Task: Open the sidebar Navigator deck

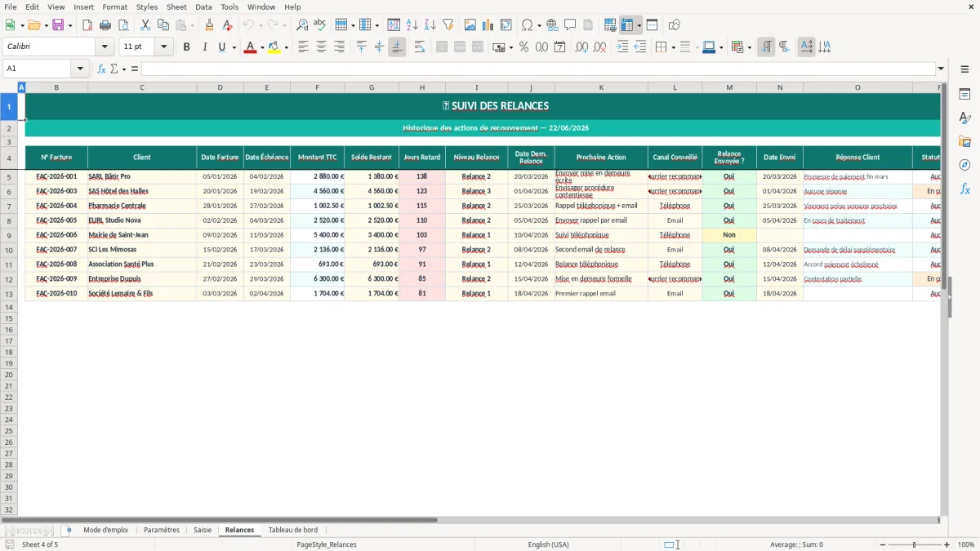Action: (964, 165)
